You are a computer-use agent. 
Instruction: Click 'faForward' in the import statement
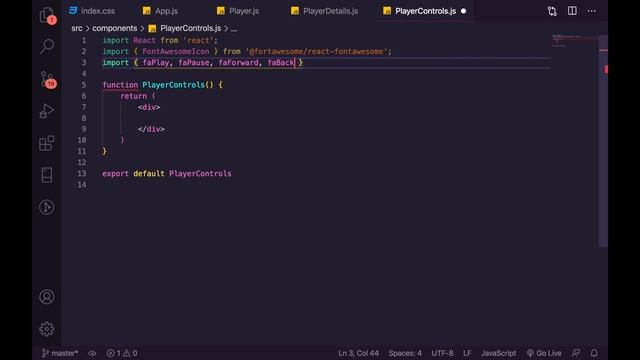coord(238,63)
